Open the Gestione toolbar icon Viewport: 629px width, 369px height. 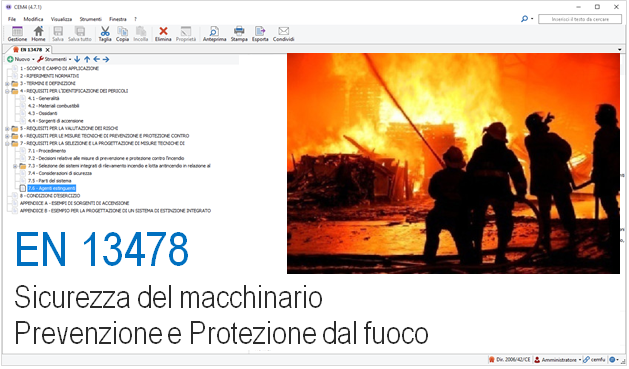click(x=17, y=34)
